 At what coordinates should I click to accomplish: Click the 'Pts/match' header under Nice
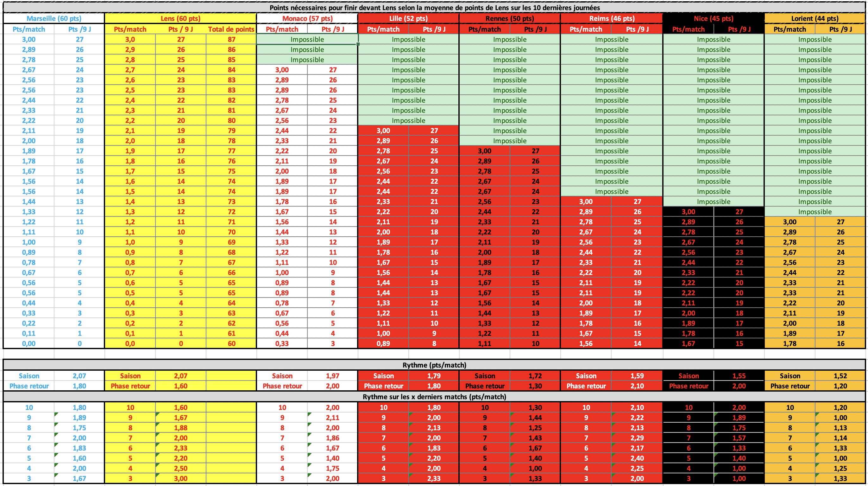689,29
